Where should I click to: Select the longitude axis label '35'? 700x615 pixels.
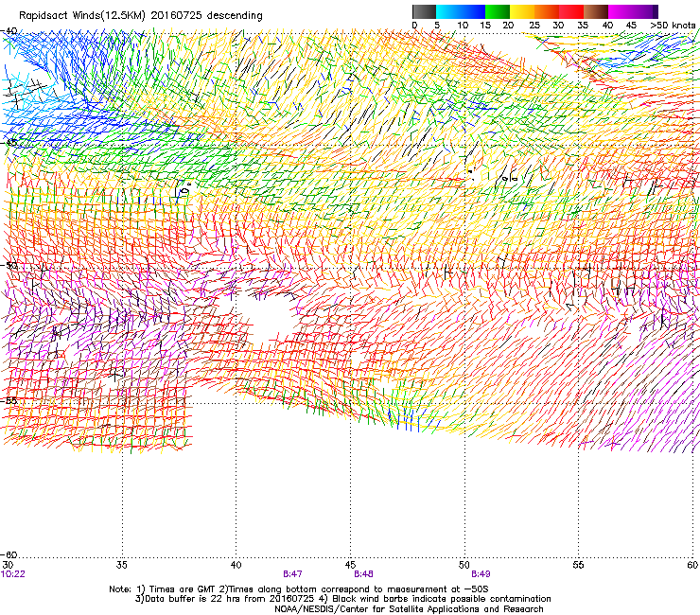pos(121,565)
